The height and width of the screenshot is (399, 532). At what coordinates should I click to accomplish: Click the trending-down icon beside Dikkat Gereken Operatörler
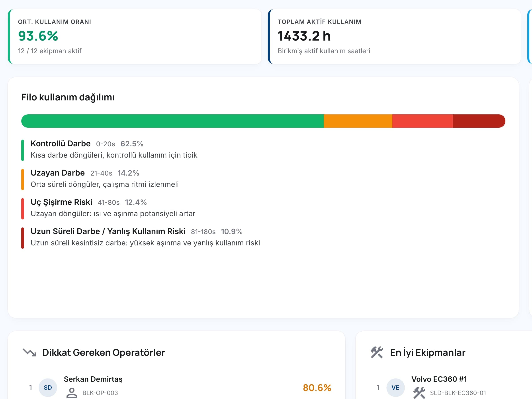pyautogui.click(x=29, y=353)
